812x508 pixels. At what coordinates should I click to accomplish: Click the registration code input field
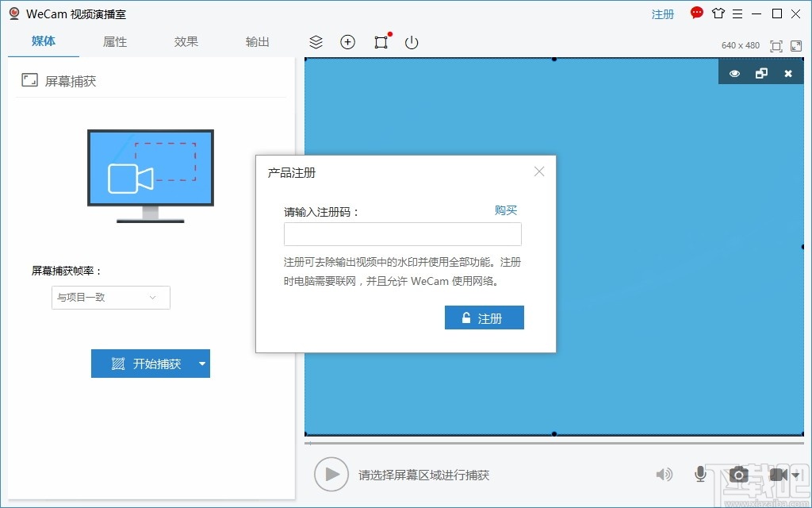(402, 234)
